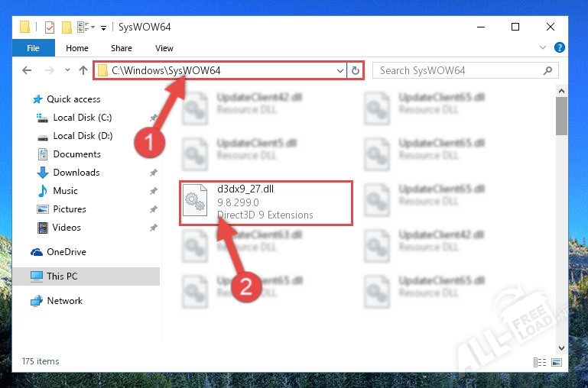Click the Properties icon in quick access toolbar
588x388 pixels.
50,27
